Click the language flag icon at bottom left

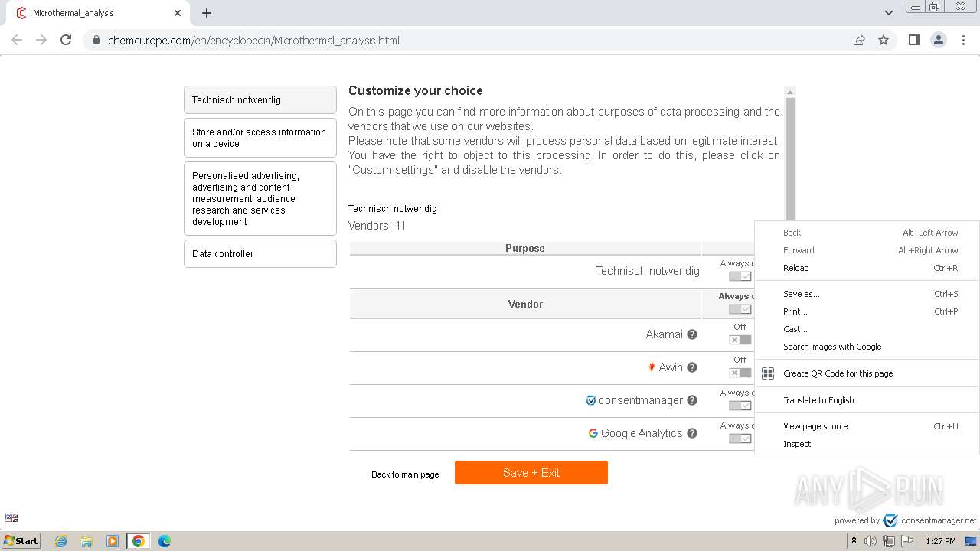pos(11,517)
